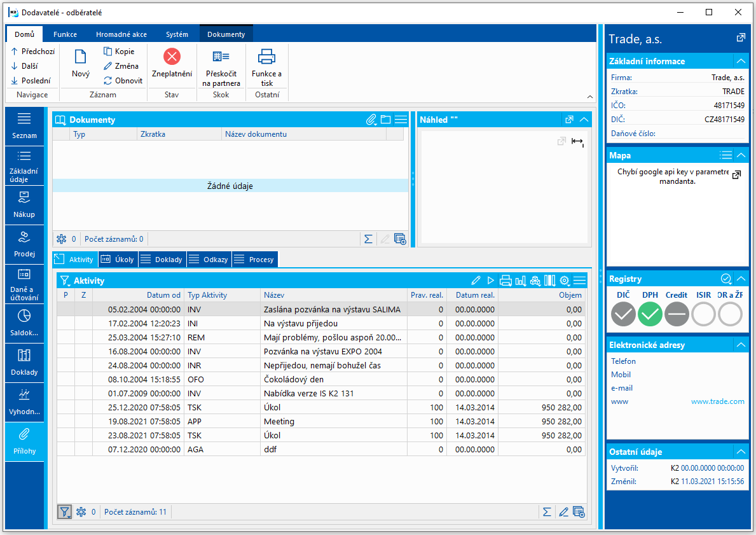Collapse the Základní informace panel
Screen dimensions: 756x535
[x=740, y=61]
